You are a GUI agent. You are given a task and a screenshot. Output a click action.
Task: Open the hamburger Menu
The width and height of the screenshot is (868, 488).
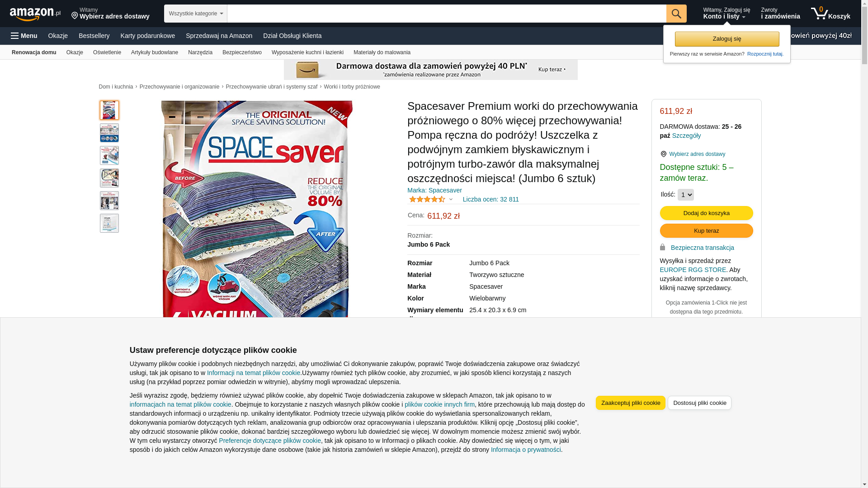tap(24, 36)
